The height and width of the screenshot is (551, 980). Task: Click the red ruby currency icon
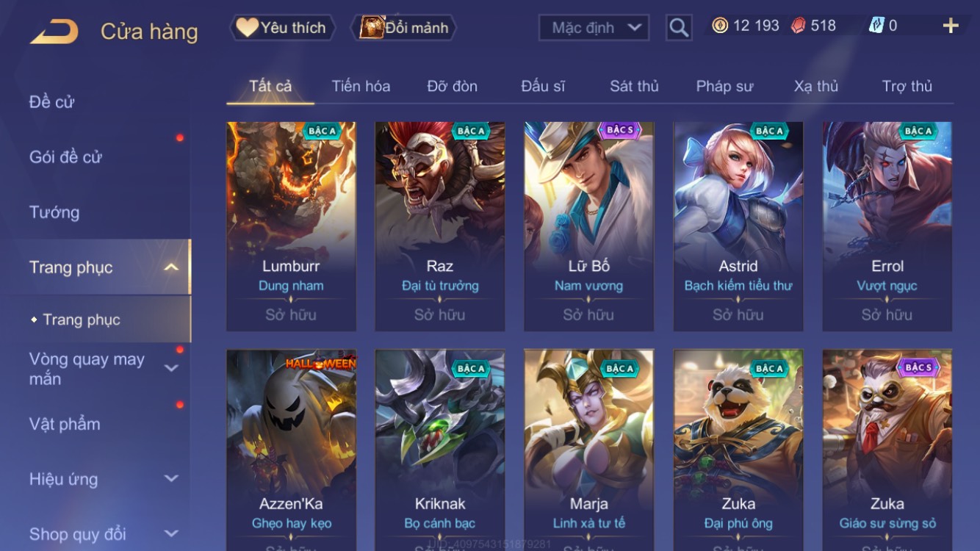click(x=798, y=26)
